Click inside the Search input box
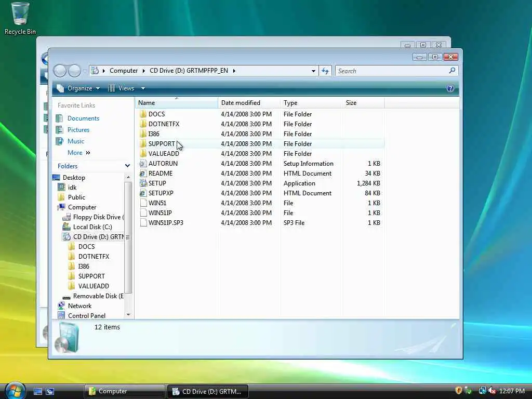The image size is (532, 399). (392, 71)
